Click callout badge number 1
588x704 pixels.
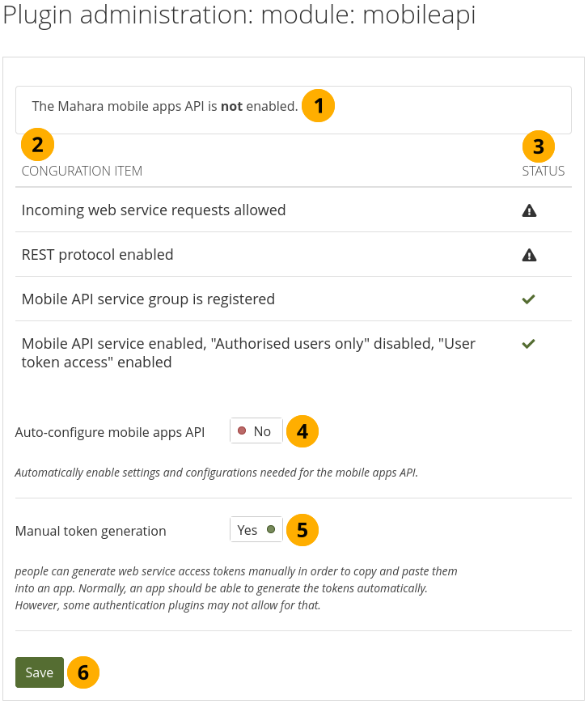[x=319, y=106]
